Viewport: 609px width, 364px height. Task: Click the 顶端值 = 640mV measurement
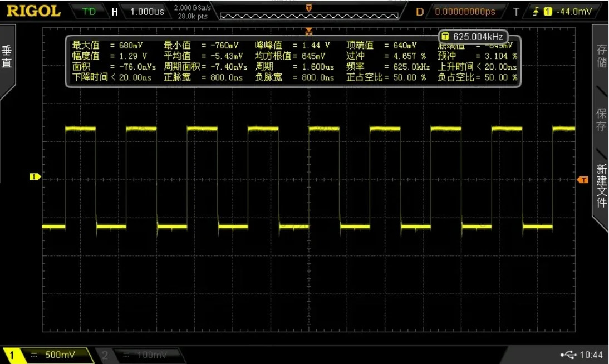click(381, 46)
